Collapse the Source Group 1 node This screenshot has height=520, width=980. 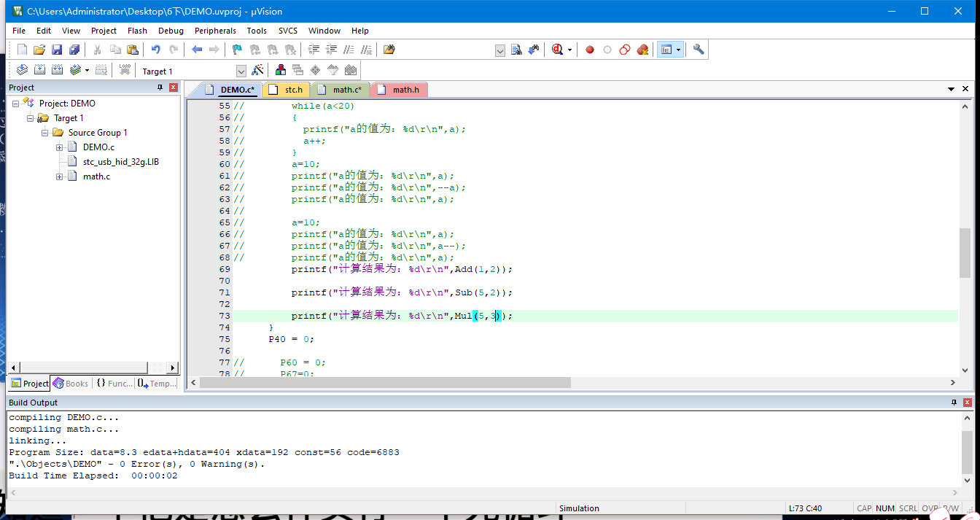(x=45, y=133)
